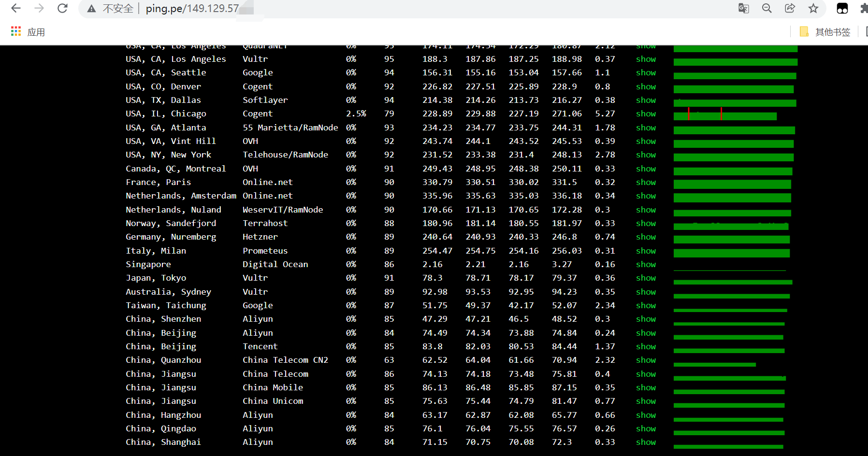Click the address bar URL ping.pe
This screenshot has width=868, height=456.
pyautogui.click(x=192, y=9)
